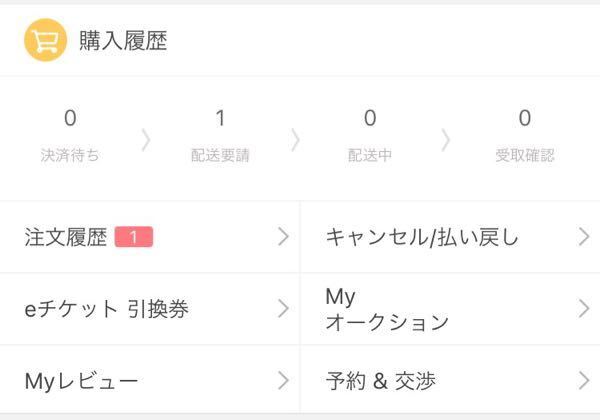Viewport: 600px width, 420px height.
Task: View 決済待ち orders count
Action: click(70, 136)
